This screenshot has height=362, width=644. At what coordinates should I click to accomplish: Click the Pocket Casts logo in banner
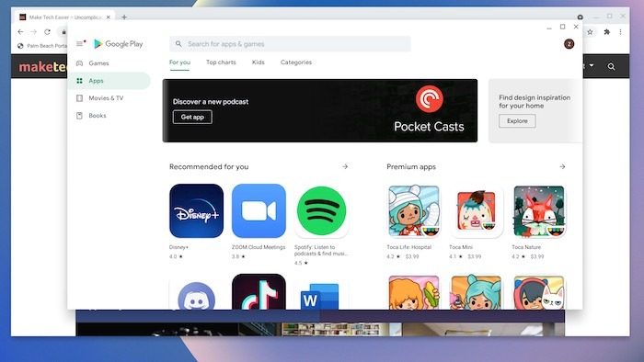point(430,98)
